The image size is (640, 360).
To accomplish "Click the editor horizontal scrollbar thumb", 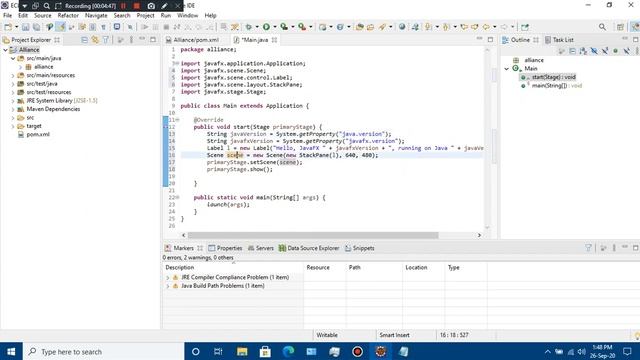I will click(313, 235).
